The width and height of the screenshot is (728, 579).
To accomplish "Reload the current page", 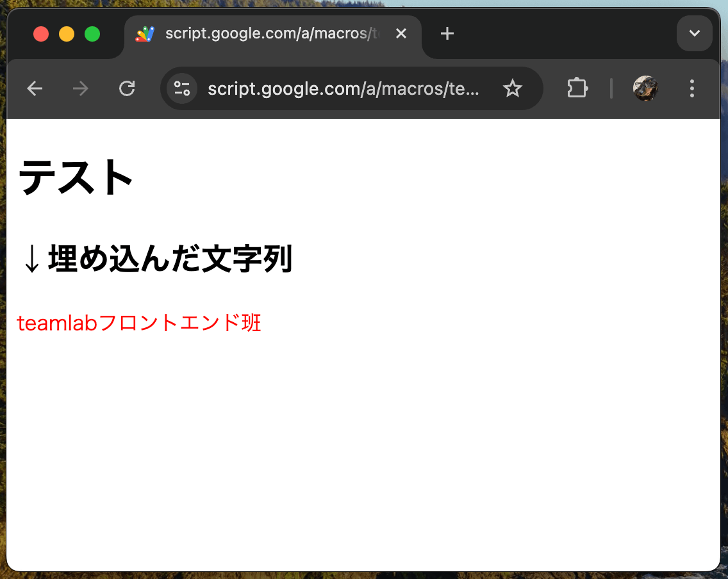I will click(x=127, y=88).
